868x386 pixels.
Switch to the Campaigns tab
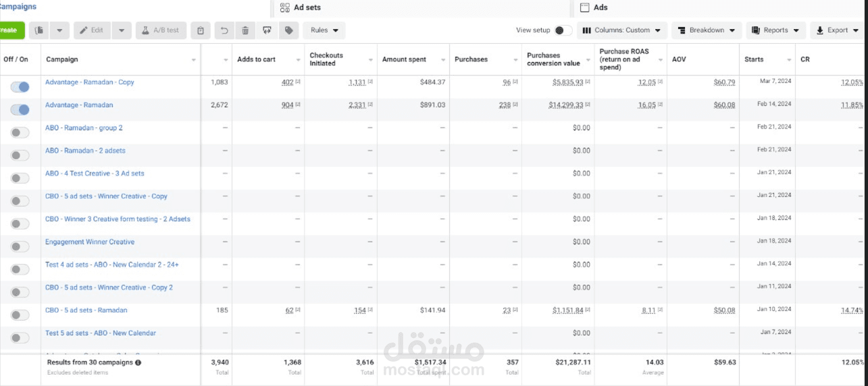pyautogui.click(x=18, y=7)
